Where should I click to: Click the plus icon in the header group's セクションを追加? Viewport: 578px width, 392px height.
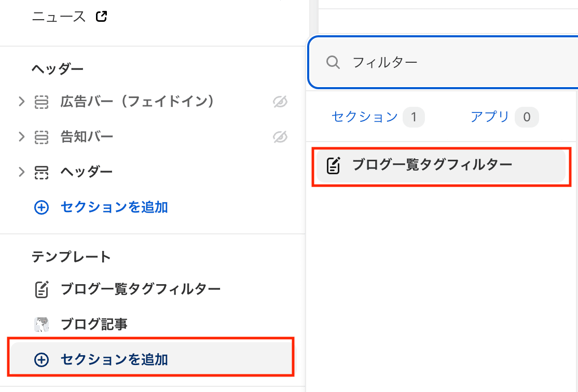pyautogui.click(x=42, y=207)
